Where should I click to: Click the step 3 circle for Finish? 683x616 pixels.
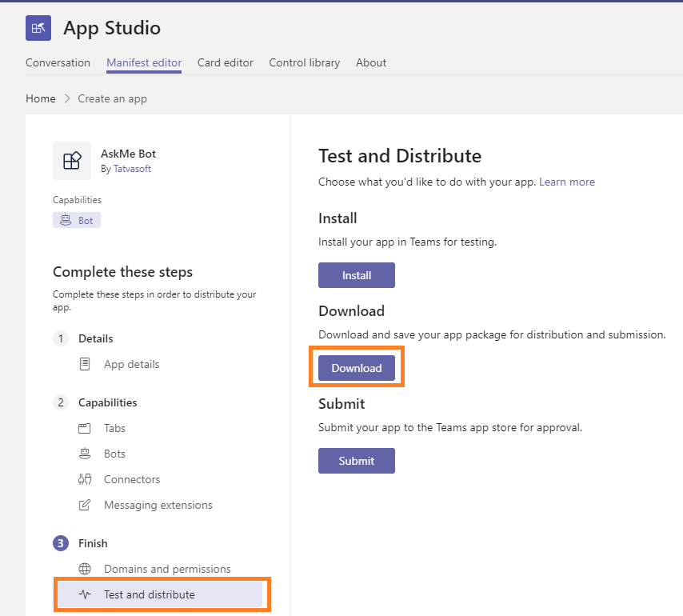[61, 543]
